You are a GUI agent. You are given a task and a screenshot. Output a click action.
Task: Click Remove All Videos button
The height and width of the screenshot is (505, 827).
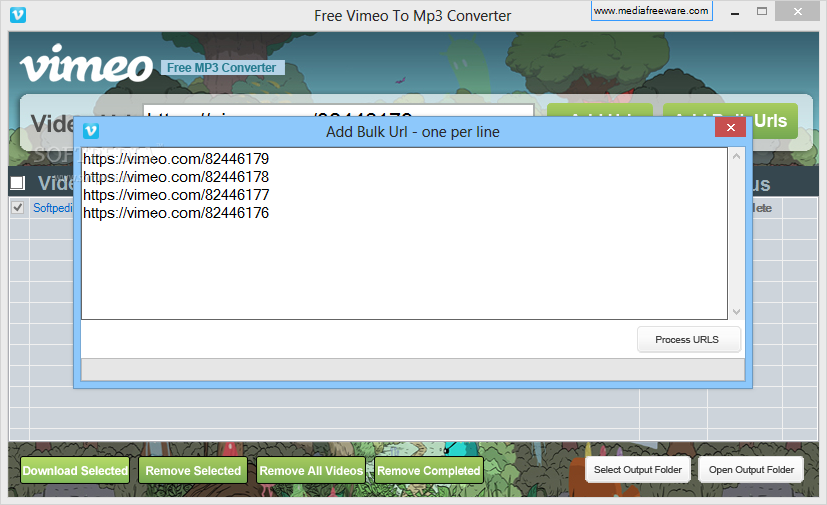point(311,470)
